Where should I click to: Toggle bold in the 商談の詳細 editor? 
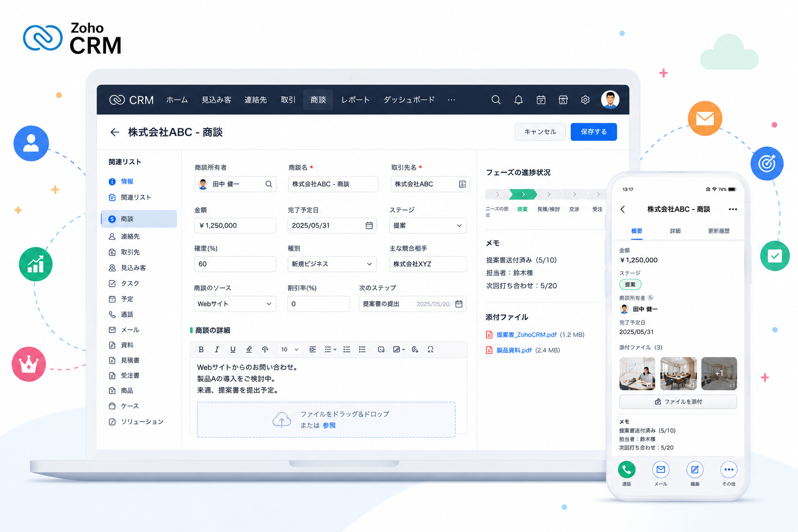(201, 350)
